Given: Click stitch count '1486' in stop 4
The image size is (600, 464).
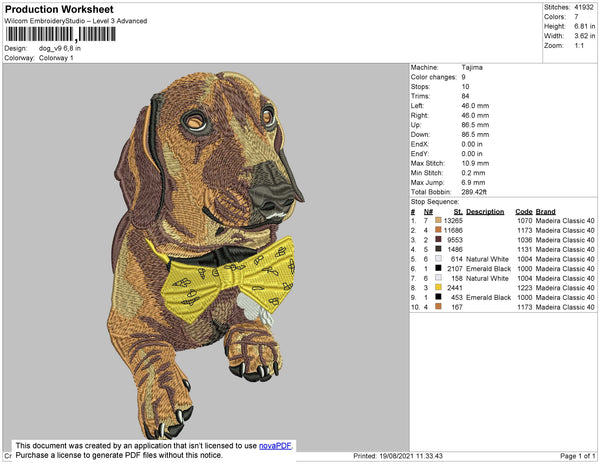Looking at the screenshot, I should (455, 249).
